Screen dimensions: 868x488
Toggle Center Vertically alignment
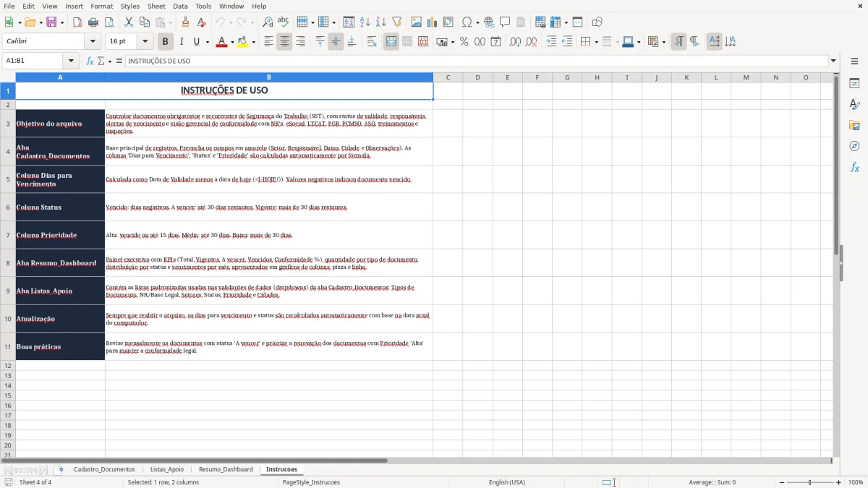pyautogui.click(x=336, y=42)
